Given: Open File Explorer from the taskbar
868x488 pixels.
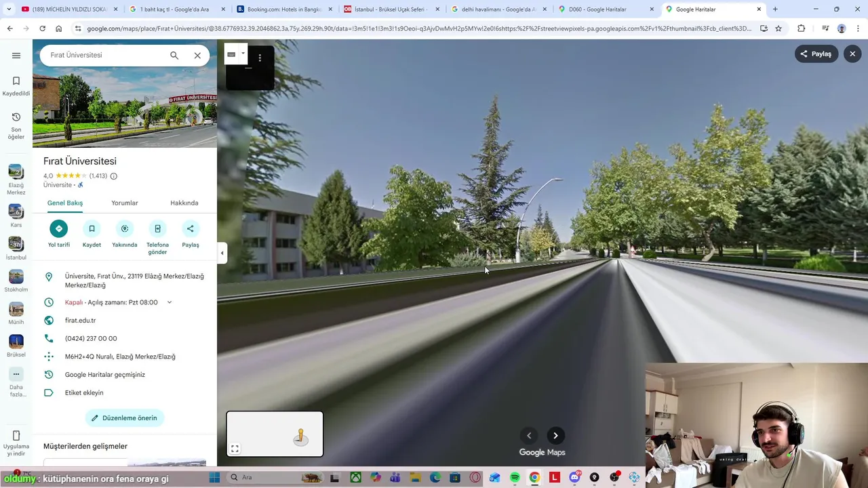Looking at the screenshot, I should tap(415, 478).
